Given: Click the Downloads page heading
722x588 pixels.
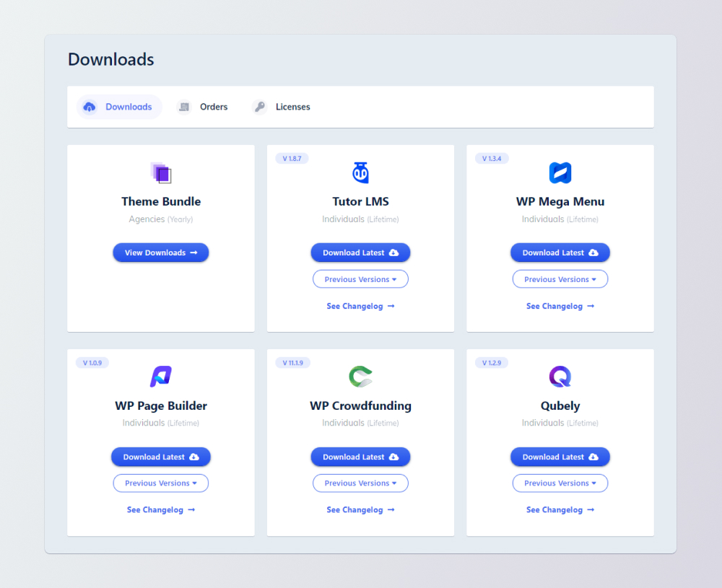Looking at the screenshot, I should [111, 59].
